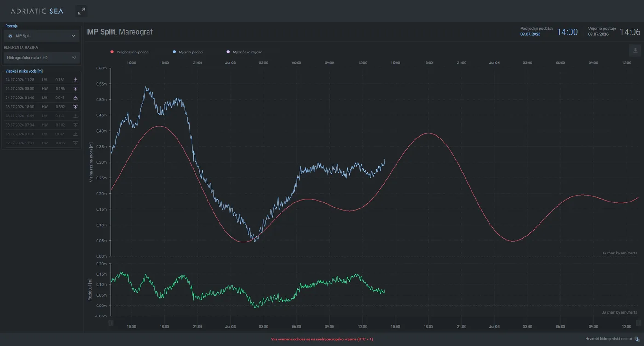
Task: Click the tide height value 0.415
Action: 60,143
